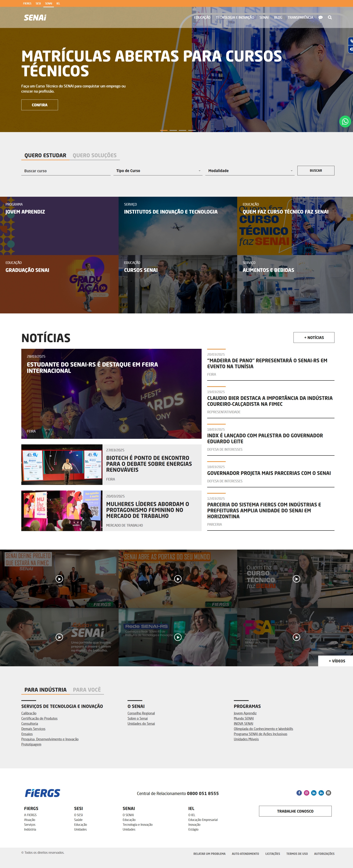Open the TECNOLOGIA E INOVAÇÃO menu

point(235,18)
